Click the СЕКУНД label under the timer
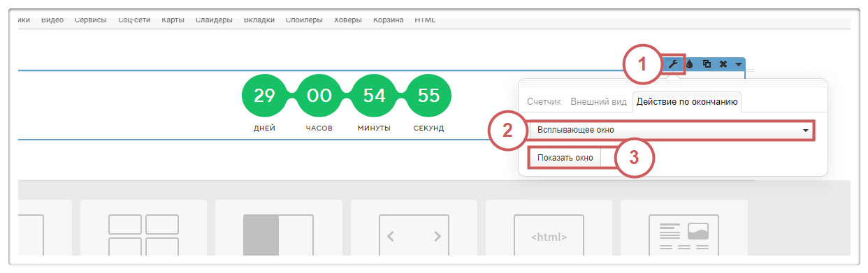The image size is (868, 273). click(x=429, y=129)
